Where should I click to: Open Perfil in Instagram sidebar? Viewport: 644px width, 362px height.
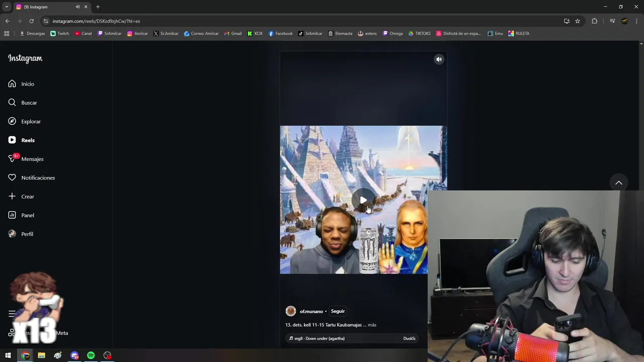point(21,234)
